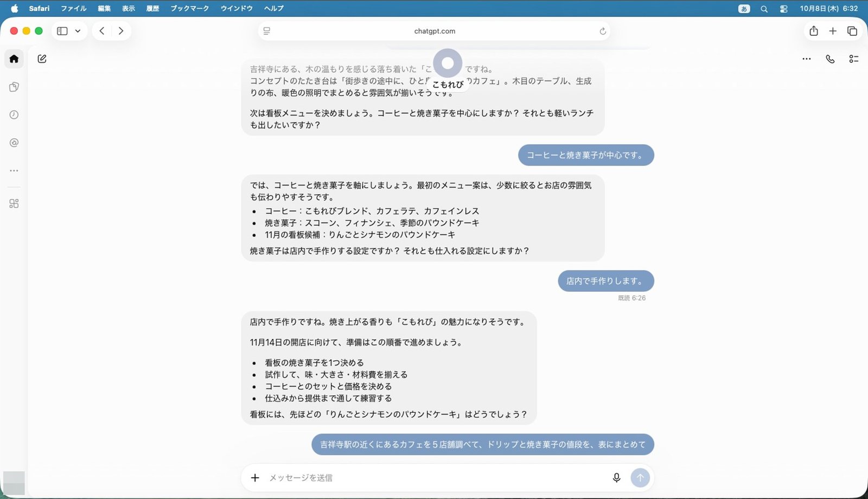
Task: Open the apps grid icon in sidebar
Action: (x=14, y=203)
